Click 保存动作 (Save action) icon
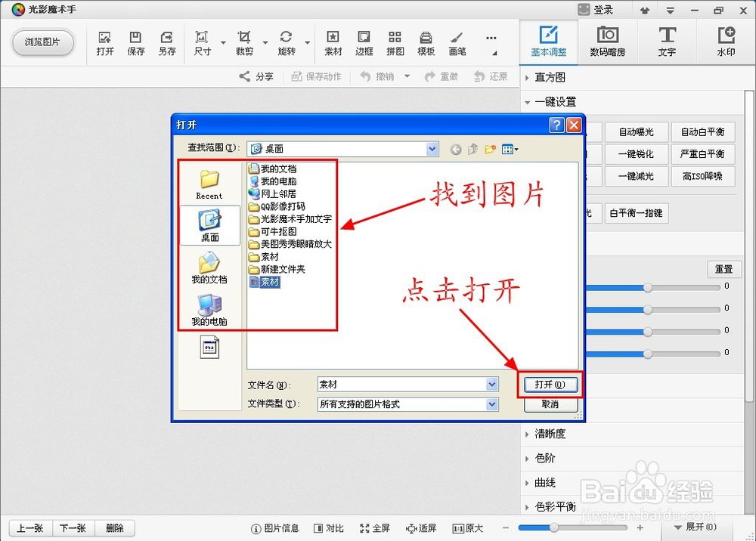The height and width of the screenshot is (541, 756). click(316, 76)
